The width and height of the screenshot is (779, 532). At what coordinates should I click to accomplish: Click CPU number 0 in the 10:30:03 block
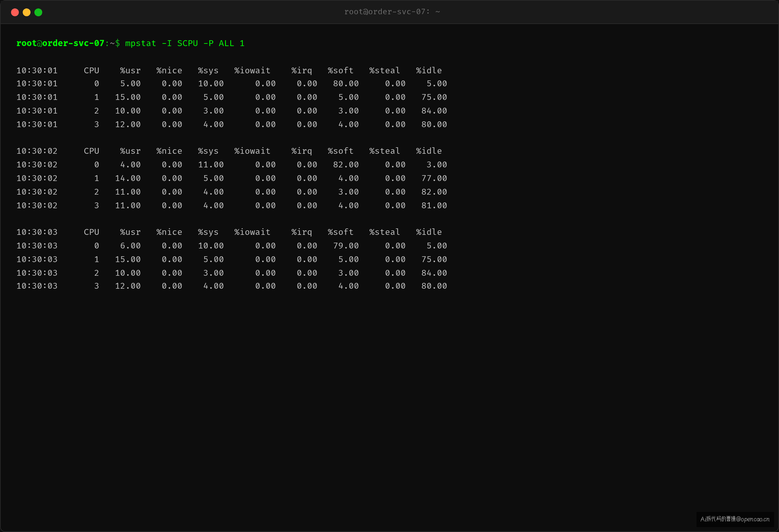pos(96,246)
